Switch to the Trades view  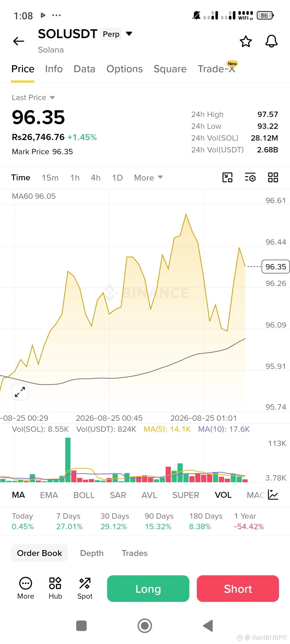(x=135, y=553)
